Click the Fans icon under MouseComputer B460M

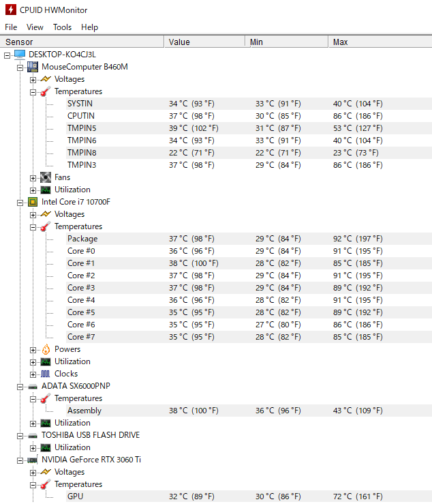46,177
